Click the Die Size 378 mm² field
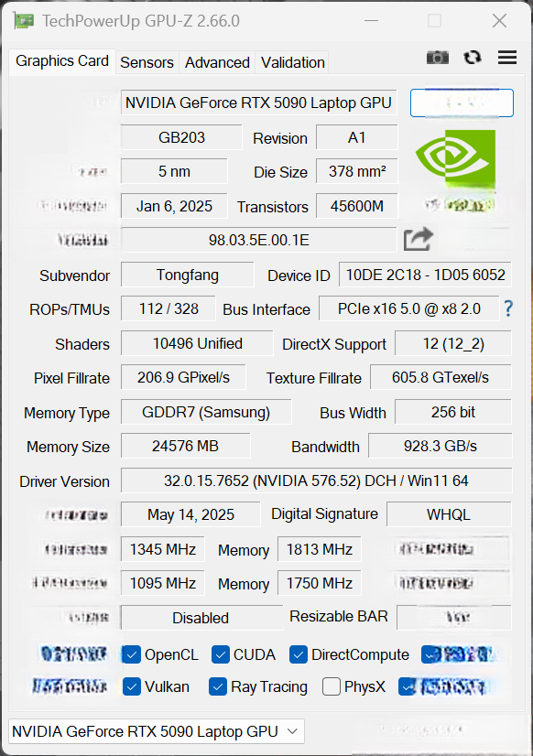 [357, 171]
